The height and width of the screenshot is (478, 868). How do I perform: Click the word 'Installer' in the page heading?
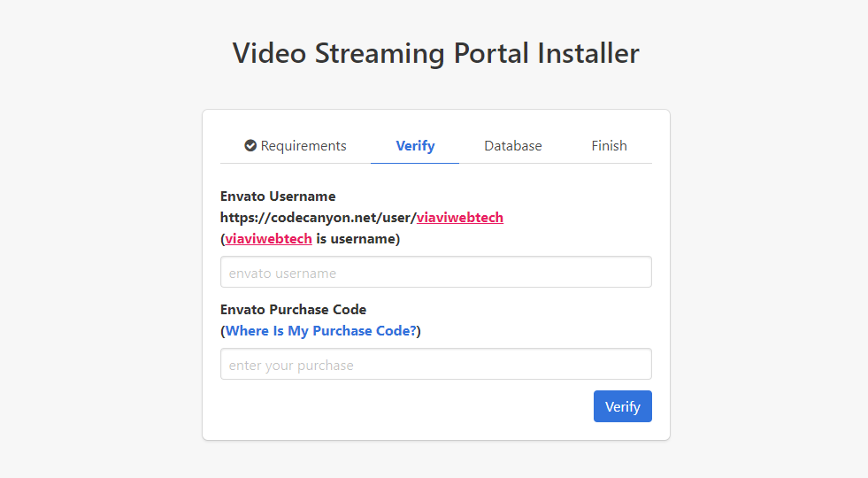tap(588, 53)
